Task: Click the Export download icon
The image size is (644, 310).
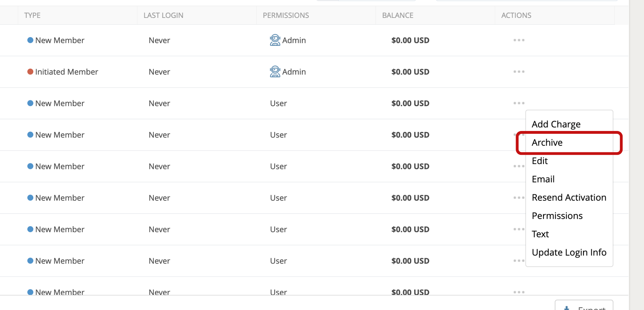Action: coord(567,308)
